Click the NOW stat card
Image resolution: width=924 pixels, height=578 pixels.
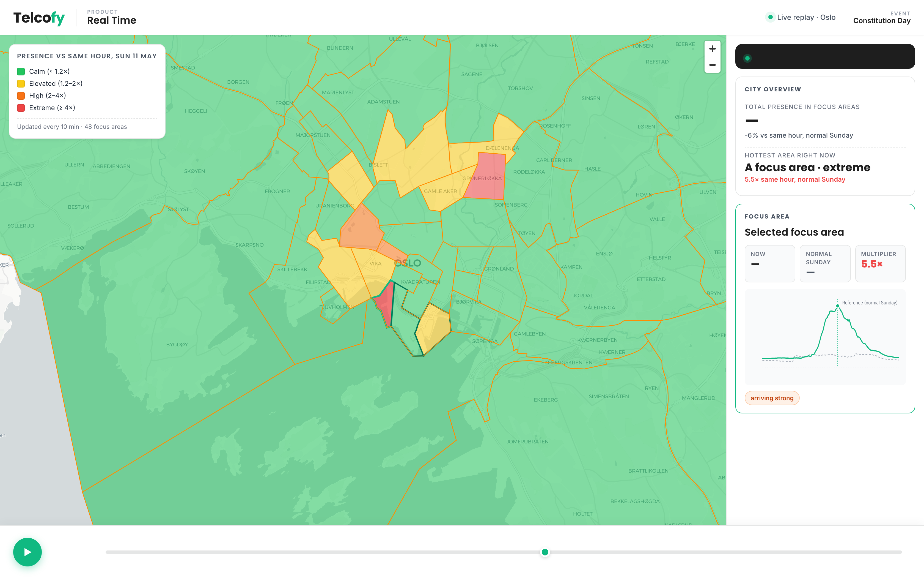coord(770,263)
